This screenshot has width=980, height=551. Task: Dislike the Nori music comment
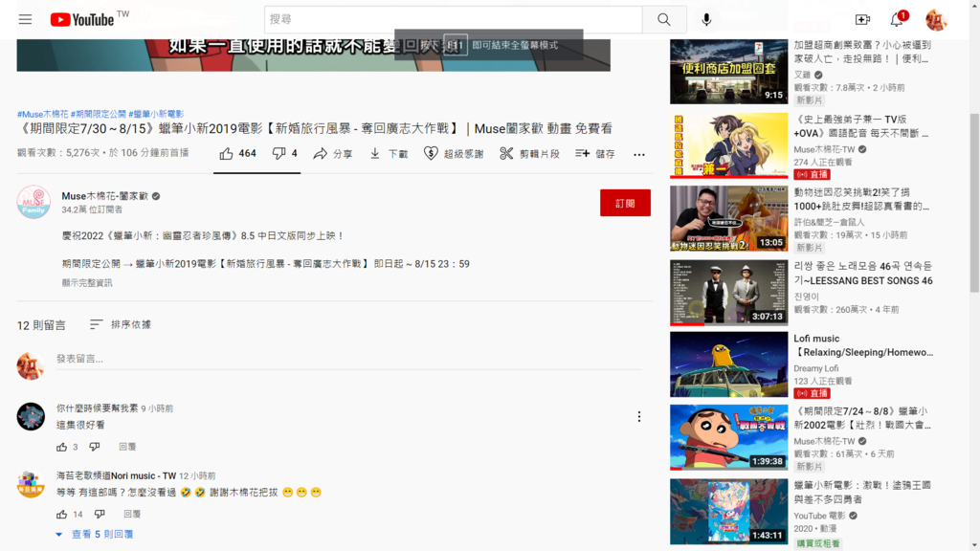coord(100,514)
